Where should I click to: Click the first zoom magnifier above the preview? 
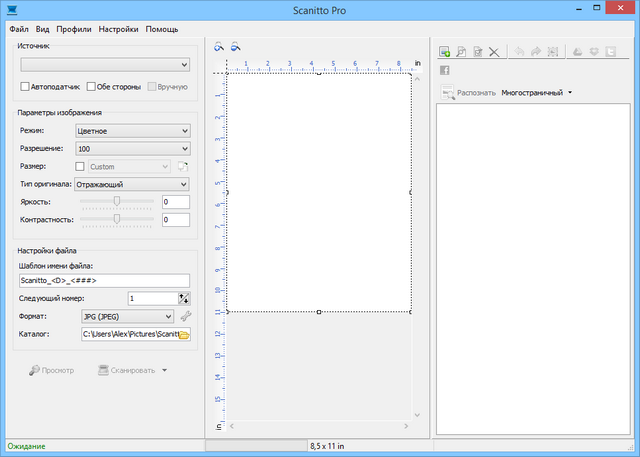pyautogui.click(x=220, y=46)
